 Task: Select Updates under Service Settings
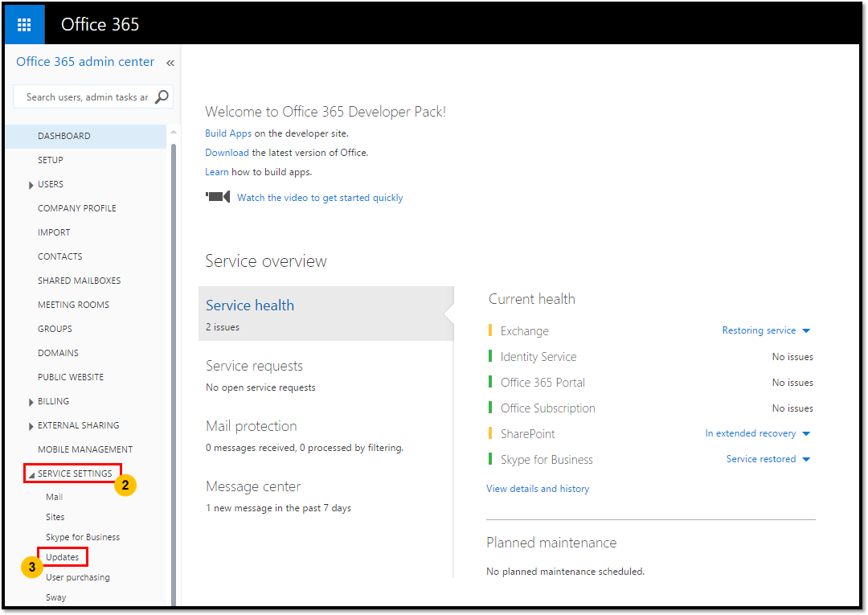click(x=63, y=556)
